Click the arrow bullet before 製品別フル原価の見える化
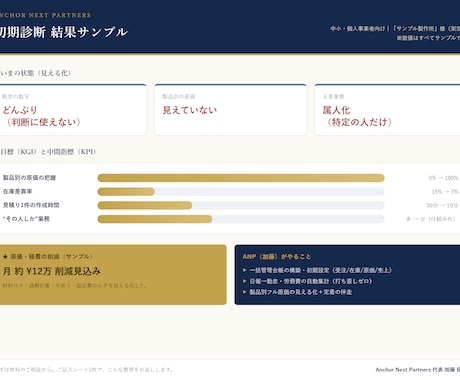 [x=245, y=292]
